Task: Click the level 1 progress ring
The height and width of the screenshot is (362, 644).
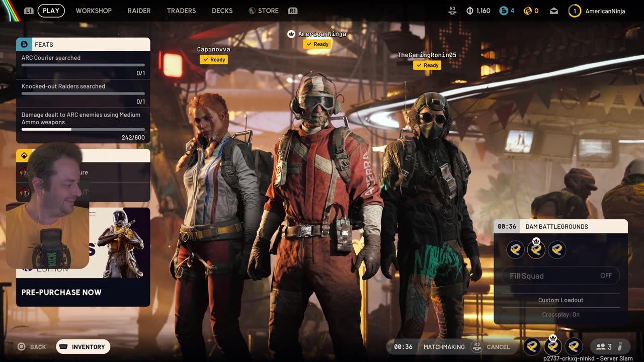Action: [x=575, y=11]
